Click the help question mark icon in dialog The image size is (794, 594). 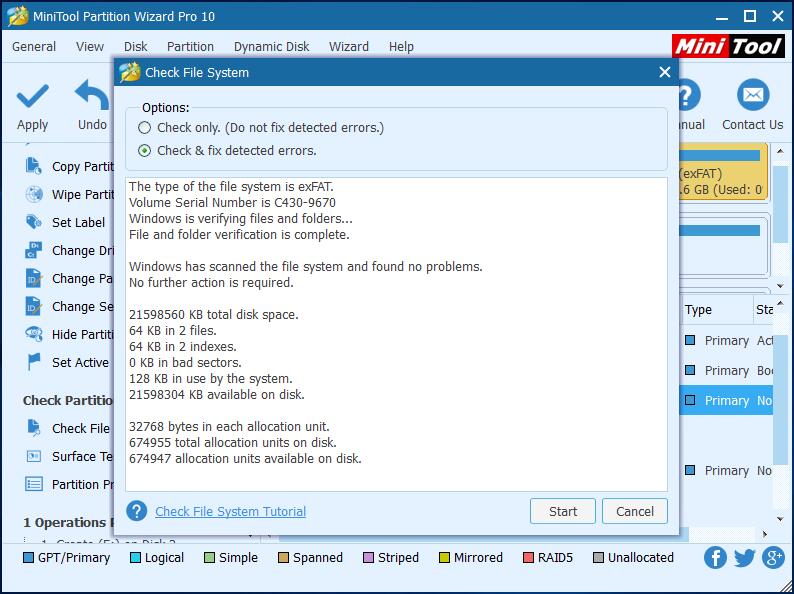pyautogui.click(x=137, y=511)
